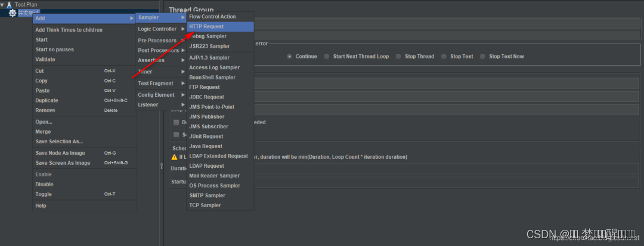Toggle the checkbox on the row ending 'eded'
Image resolution: width=644 pixels, height=246 pixels.
pyautogui.click(x=176, y=122)
